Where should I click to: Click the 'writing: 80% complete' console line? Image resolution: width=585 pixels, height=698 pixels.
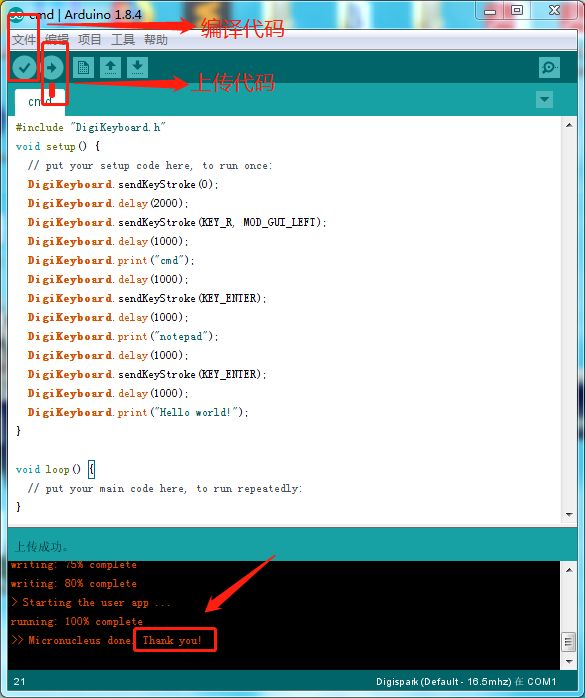pyautogui.click(x=74, y=584)
